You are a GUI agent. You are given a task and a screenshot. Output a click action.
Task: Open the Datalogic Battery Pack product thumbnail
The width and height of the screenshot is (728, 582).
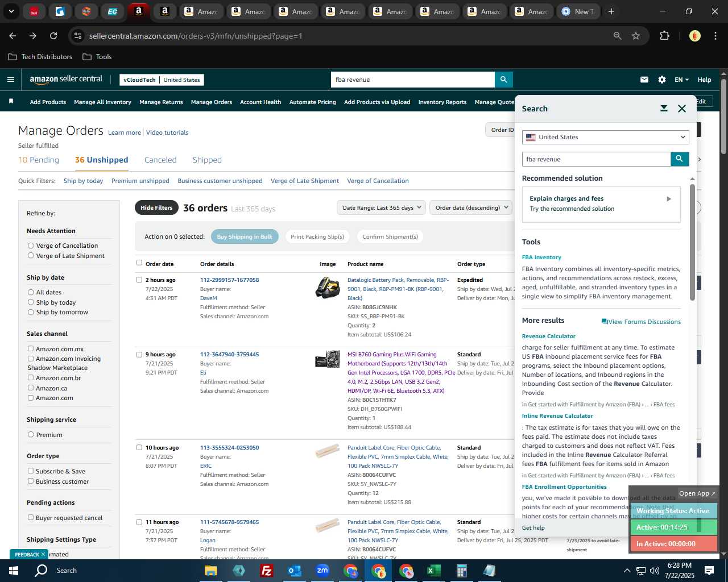pyautogui.click(x=328, y=288)
